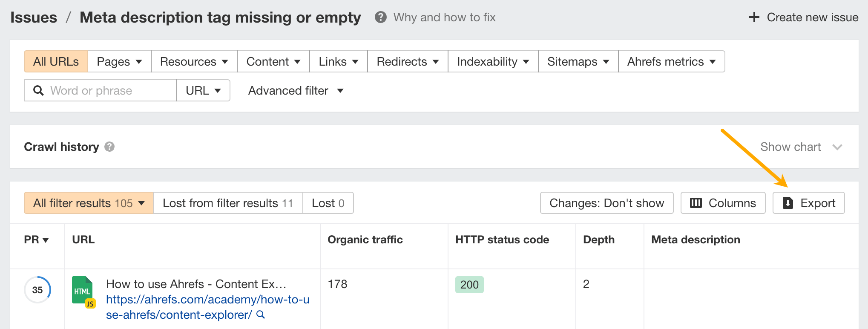Click the Changes: Don't show button

click(607, 203)
